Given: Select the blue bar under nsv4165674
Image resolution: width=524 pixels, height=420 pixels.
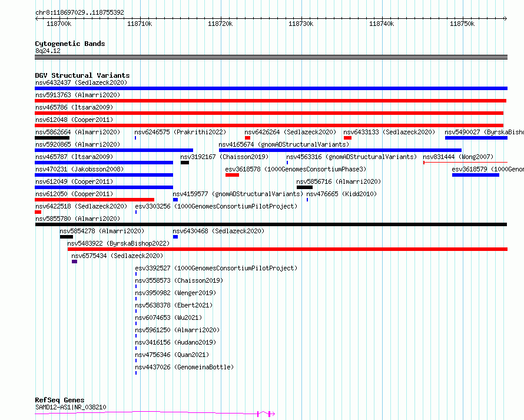Looking at the screenshot, I should click(x=340, y=150).
